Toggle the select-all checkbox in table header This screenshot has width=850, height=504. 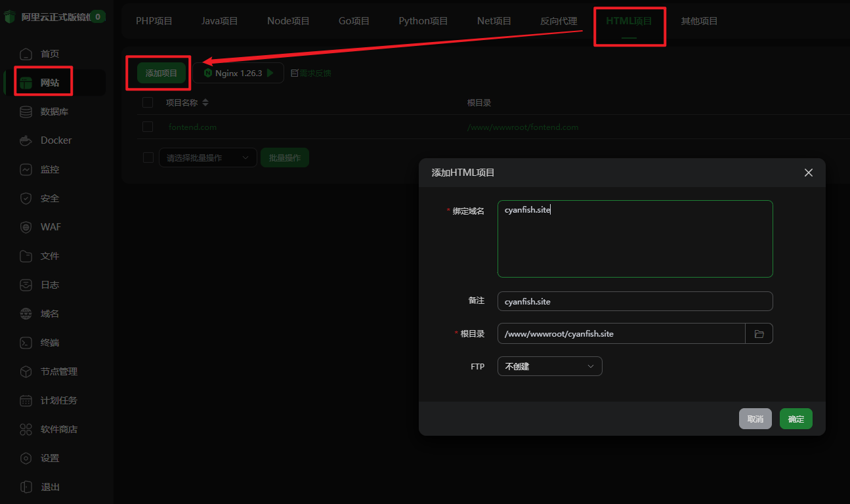(x=148, y=102)
